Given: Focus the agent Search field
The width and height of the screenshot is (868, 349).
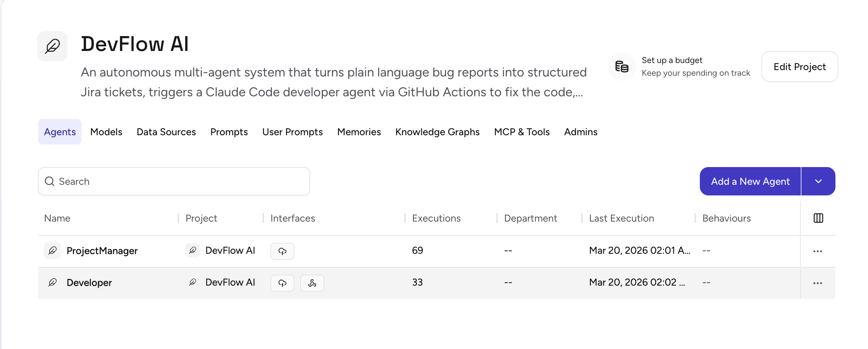Looking at the screenshot, I should click(174, 181).
